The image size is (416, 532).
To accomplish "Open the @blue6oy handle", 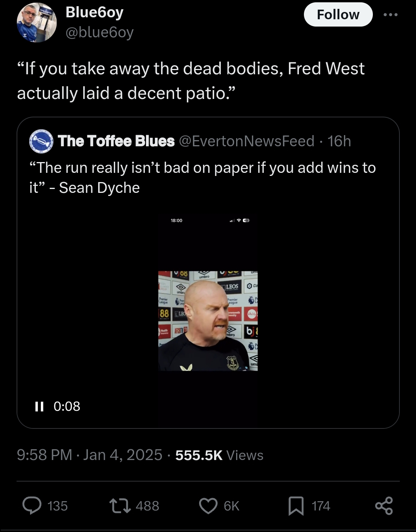I will click(99, 32).
